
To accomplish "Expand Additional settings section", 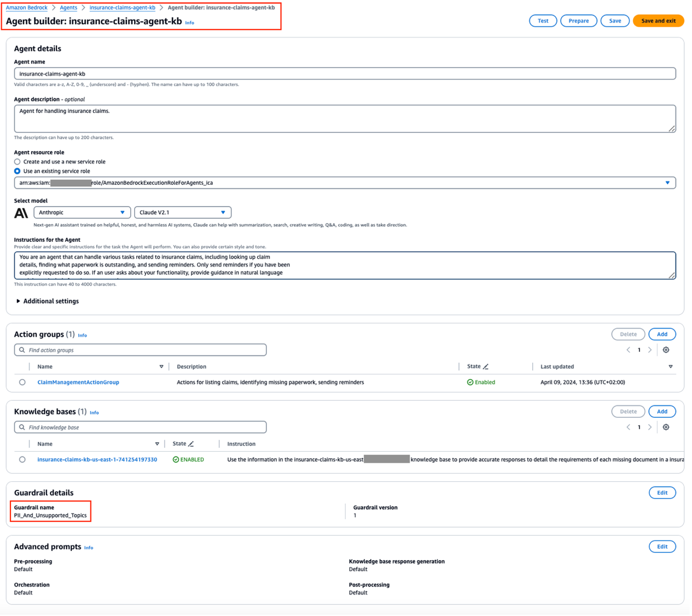I will 47,301.
